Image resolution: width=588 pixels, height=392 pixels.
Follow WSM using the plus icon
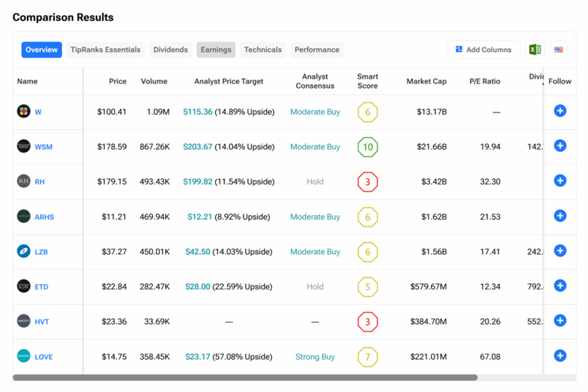point(560,145)
